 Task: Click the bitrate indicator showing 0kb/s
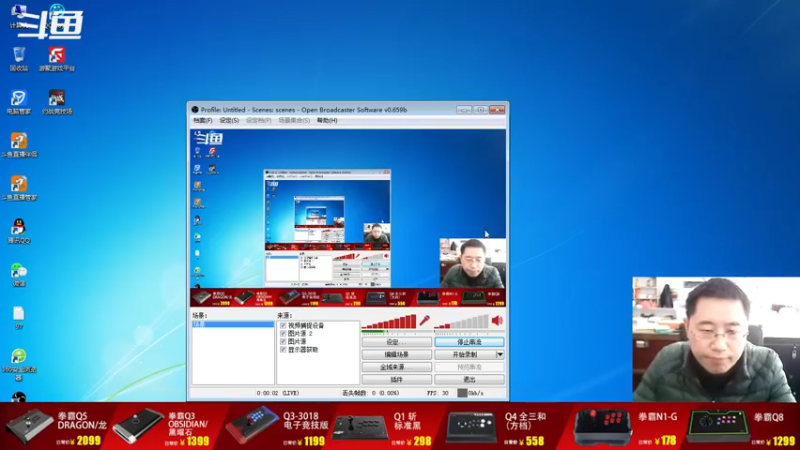470,393
